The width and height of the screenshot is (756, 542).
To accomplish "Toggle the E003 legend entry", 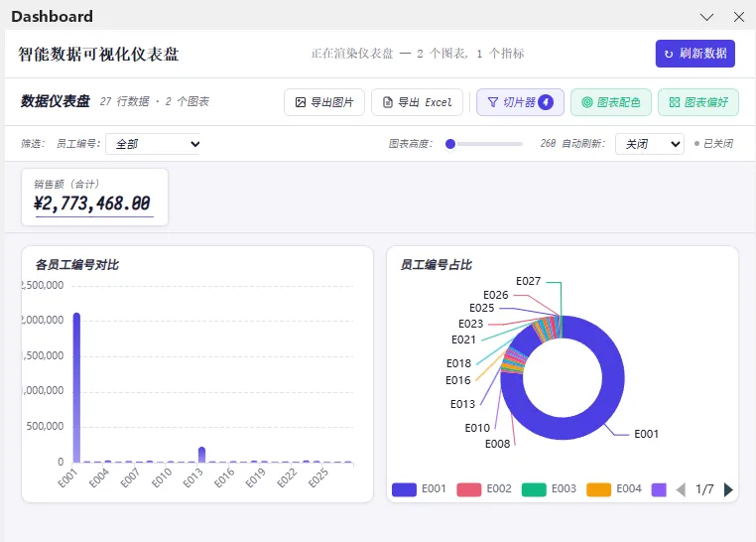I will coord(549,489).
